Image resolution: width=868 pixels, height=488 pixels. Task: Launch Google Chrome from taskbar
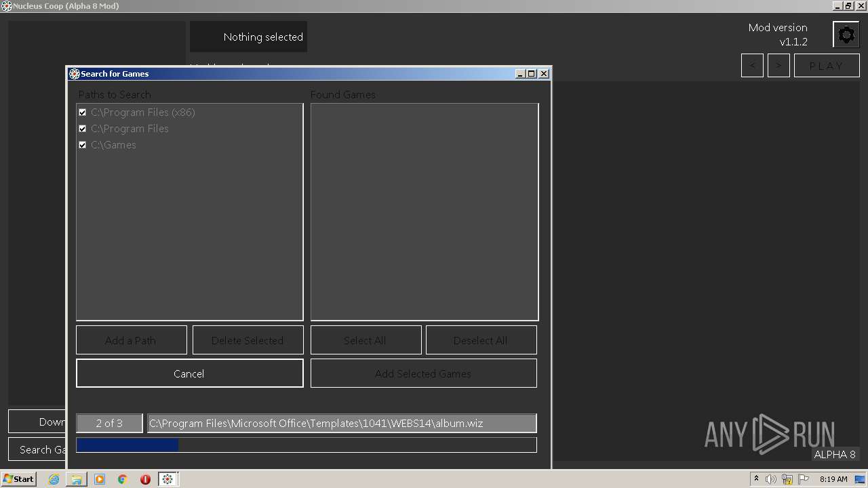coord(123,479)
